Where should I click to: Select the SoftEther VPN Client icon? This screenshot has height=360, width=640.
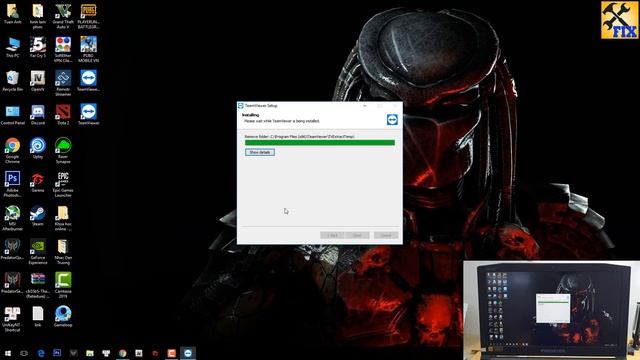[x=63, y=50]
